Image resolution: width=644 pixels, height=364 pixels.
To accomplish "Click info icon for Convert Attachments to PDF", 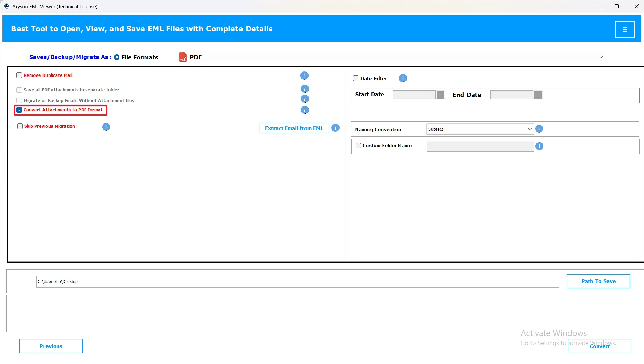I will pos(304,110).
